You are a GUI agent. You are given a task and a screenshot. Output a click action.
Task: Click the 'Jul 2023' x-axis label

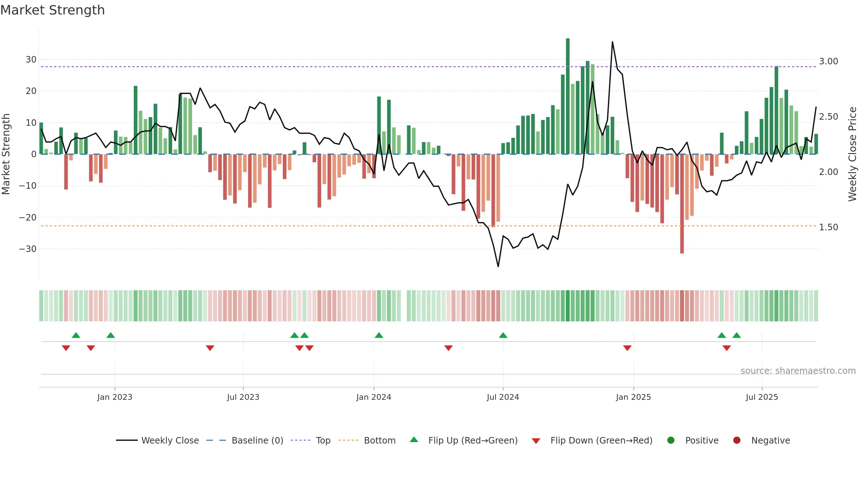(243, 397)
